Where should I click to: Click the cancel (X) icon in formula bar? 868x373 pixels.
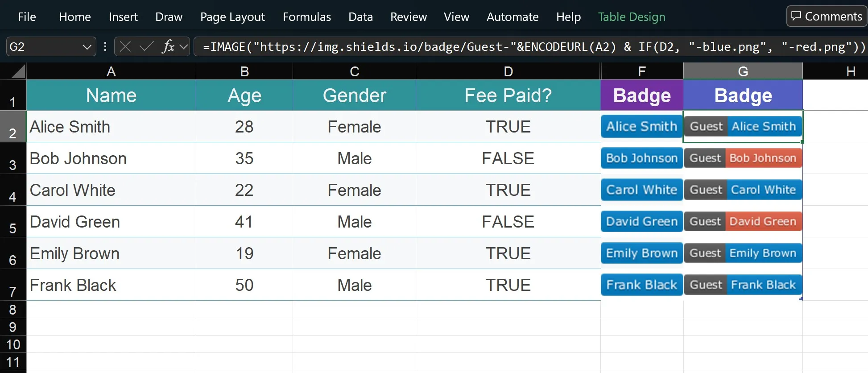[x=125, y=46]
